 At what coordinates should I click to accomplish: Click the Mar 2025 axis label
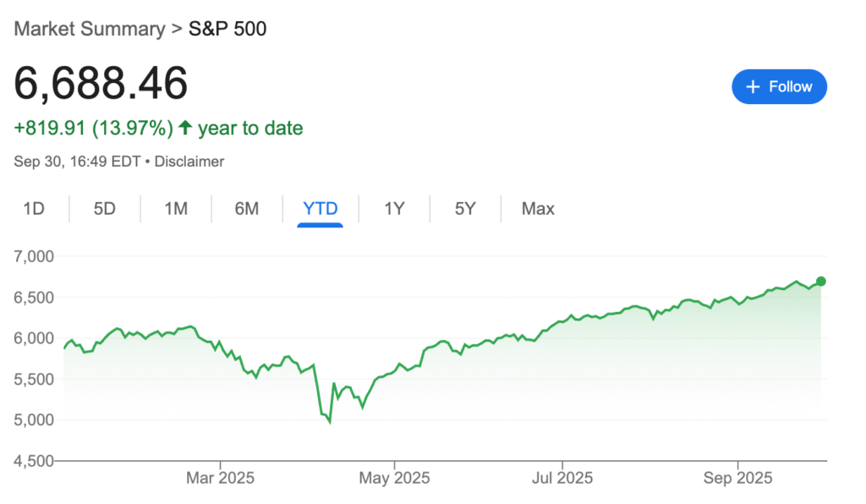(220, 478)
